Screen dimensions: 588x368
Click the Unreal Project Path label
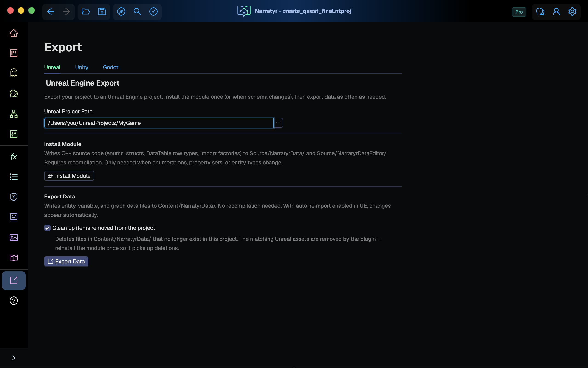[x=68, y=112]
